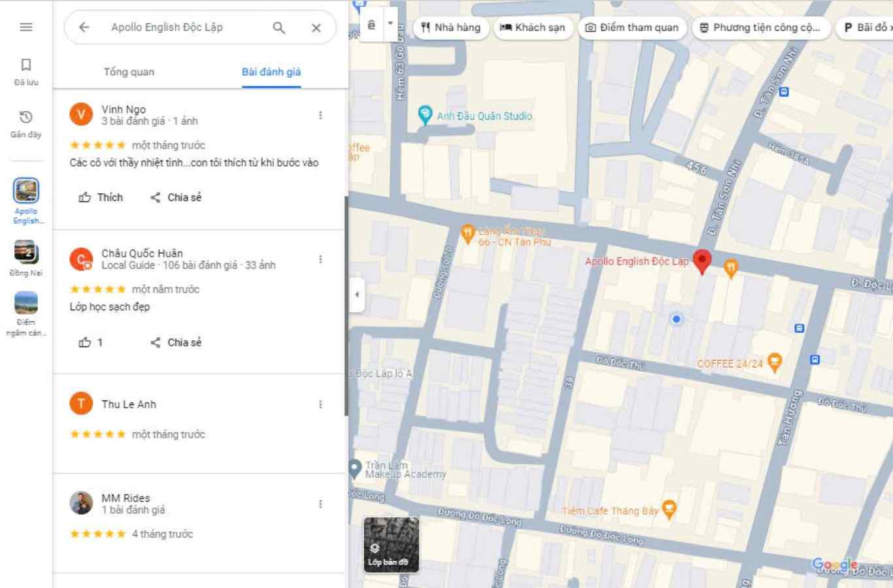Clear the search with X icon
This screenshot has width=893, height=588.
[x=316, y=27]
